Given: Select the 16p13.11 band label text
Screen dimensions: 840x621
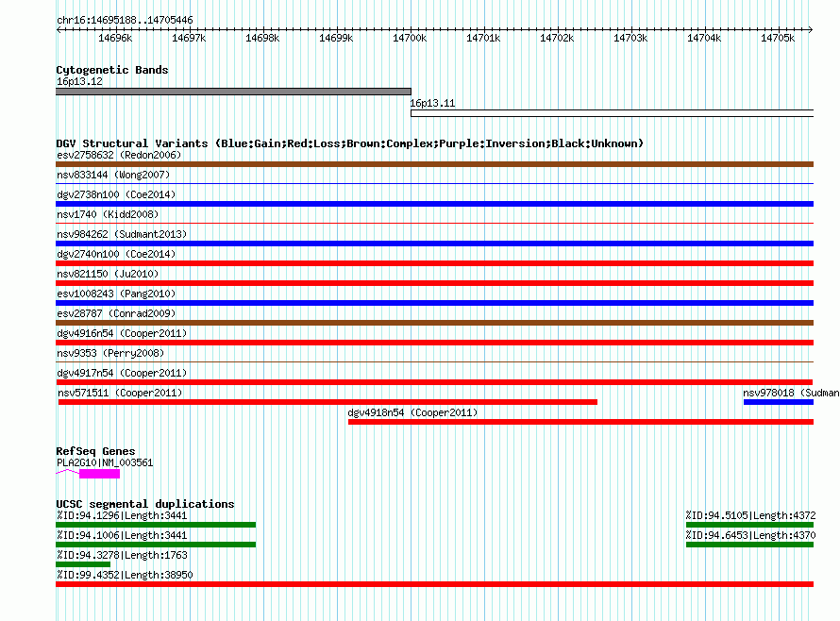Looking at the screenshot, I should (432, 103).
